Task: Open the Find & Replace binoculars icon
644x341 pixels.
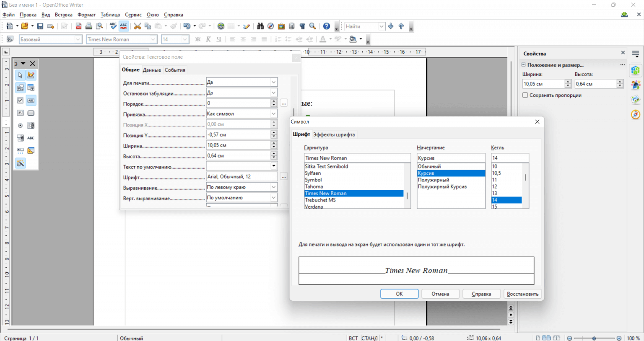Action: pyautogui.click(x=260, y=26)
